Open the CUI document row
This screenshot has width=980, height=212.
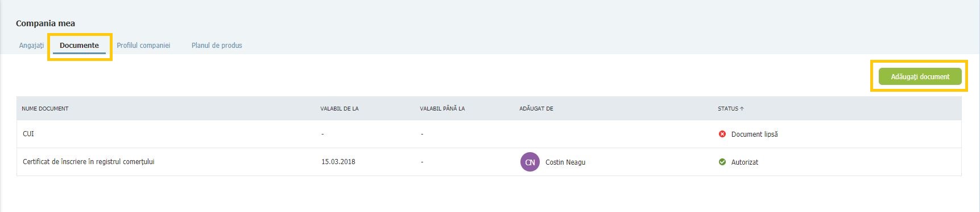[489, 134]
